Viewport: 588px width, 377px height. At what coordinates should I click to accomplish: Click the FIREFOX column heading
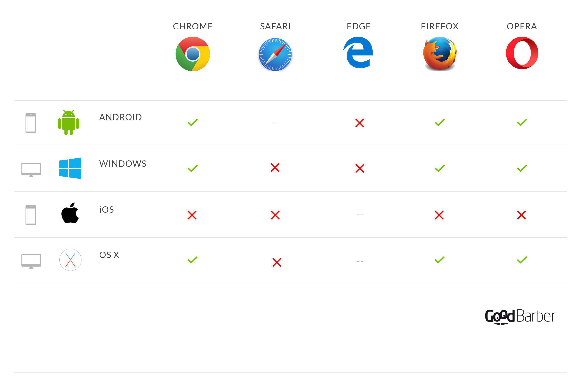[x=439, y=27]
